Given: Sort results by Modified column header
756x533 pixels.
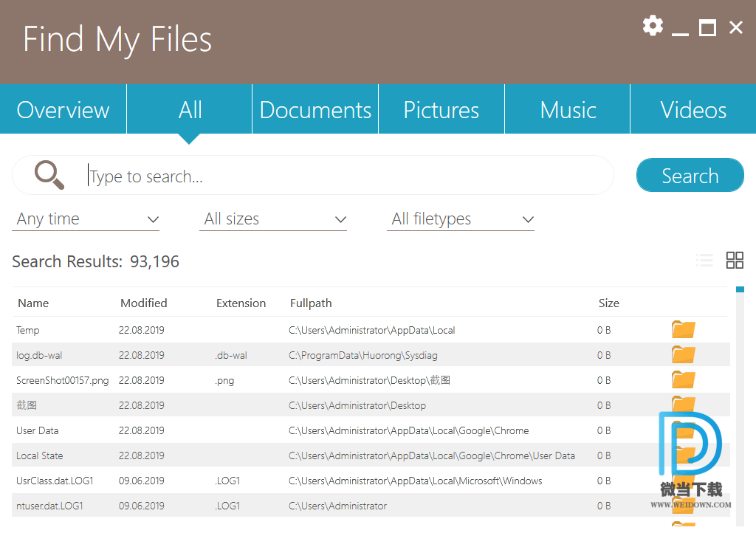Looking at the screenshot, I should tap(144, 303).
